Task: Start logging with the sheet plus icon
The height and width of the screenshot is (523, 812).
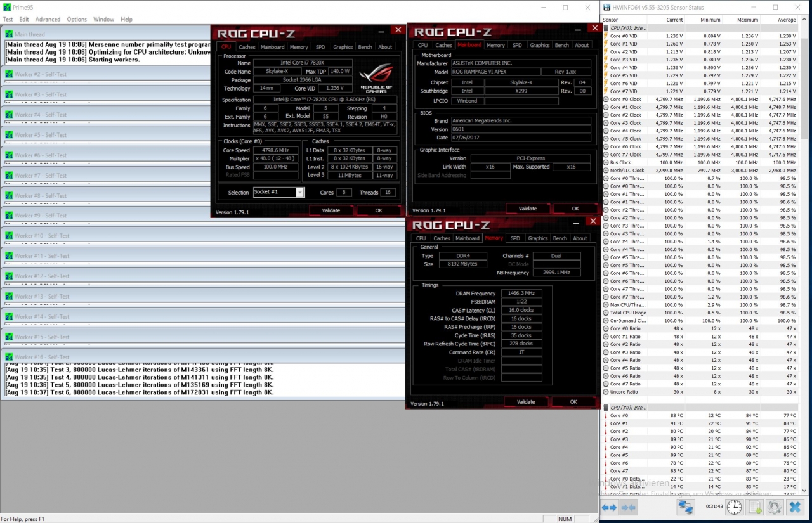Action: [755, 507]
